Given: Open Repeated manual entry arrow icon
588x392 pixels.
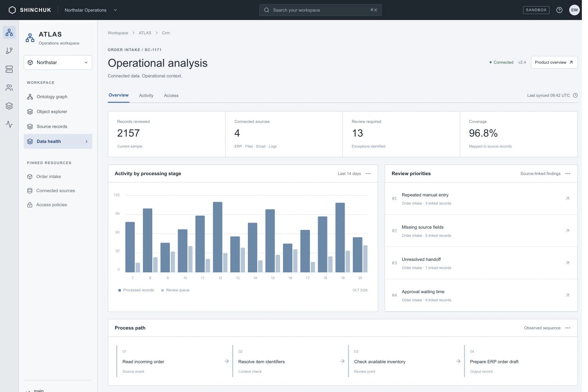Looking at the screenshot, I should [567, 198].
